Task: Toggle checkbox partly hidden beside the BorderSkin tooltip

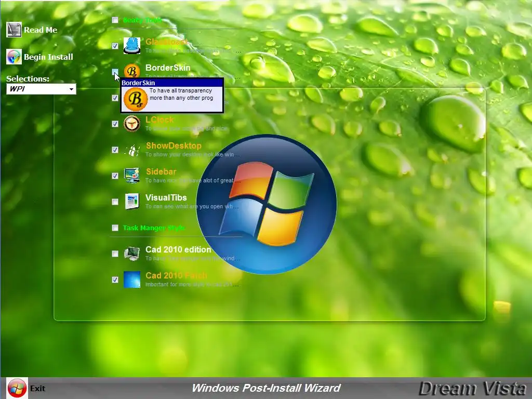Action: pos(115,98)
